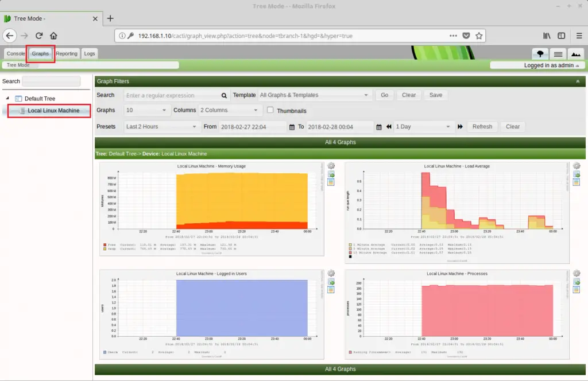Click Tree Mode breadcrumb link
Image resolution: width=588 pixels, height=381 pixels.
click(x=18, y=65)
